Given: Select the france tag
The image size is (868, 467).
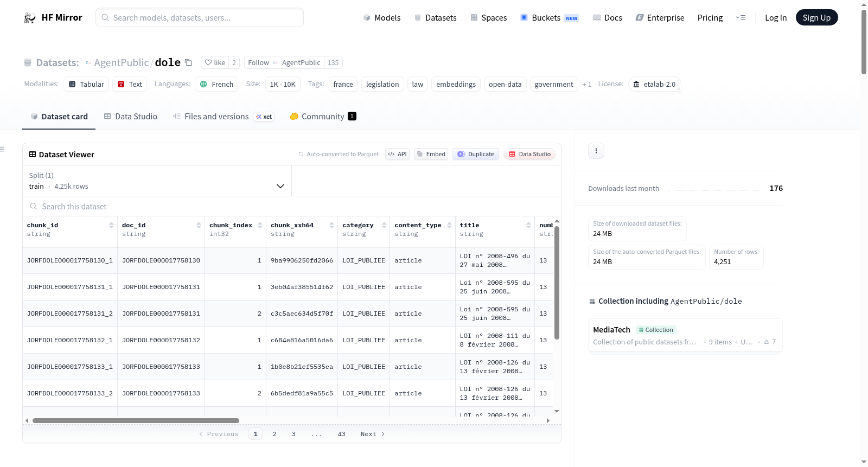Looking at the screenshot, I should point(343,84).
